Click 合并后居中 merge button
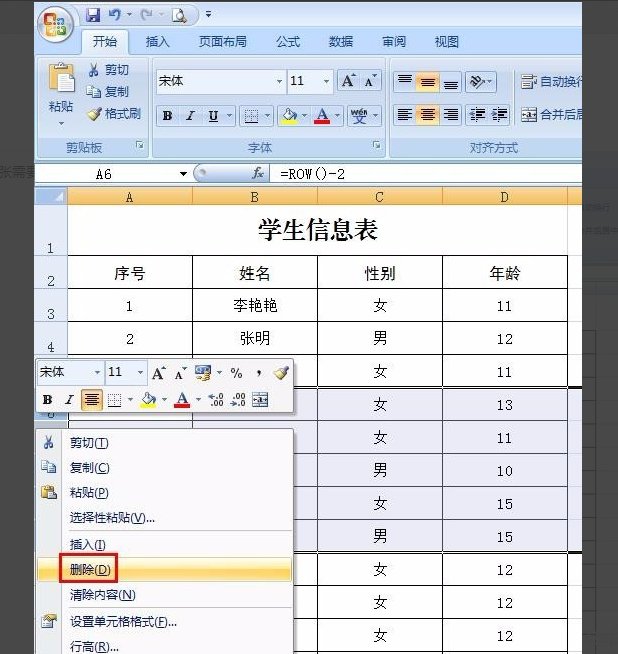Screen dimensions: 618x654 (550, 114)
